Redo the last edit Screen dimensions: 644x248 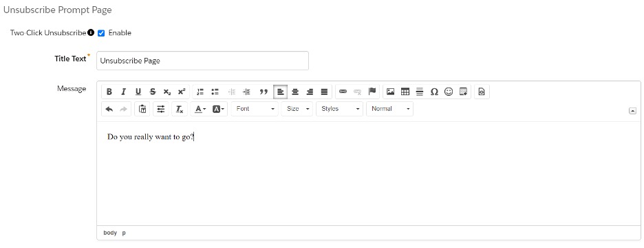pos(123,109)
